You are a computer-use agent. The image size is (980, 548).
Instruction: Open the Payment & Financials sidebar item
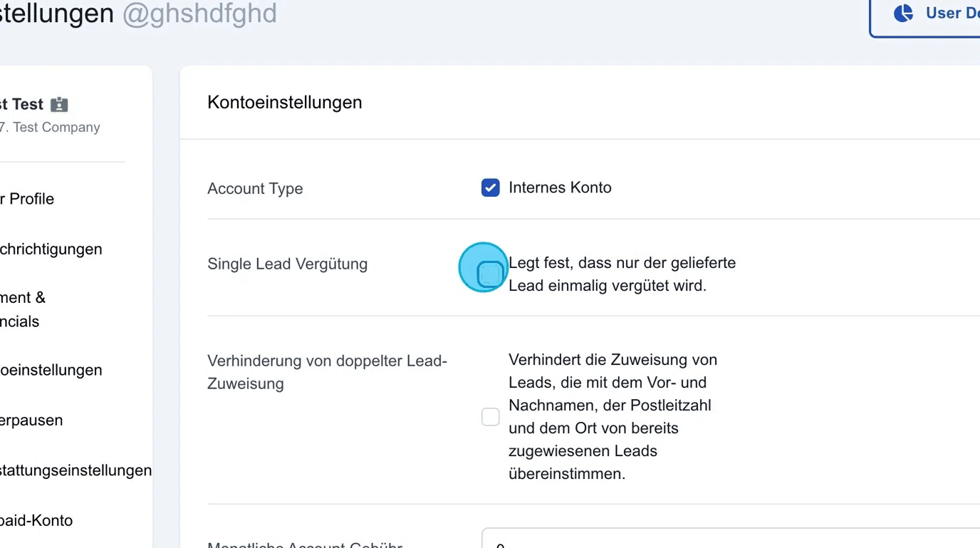click(23, 309)
